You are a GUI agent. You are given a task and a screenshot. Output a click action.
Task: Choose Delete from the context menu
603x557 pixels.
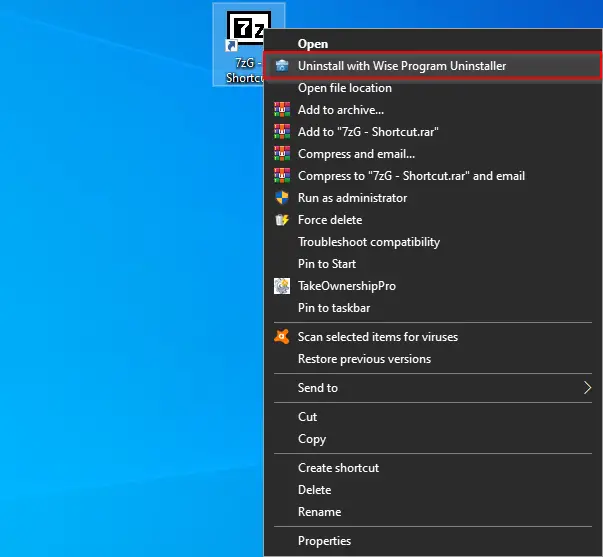click(x=433, y=490)
